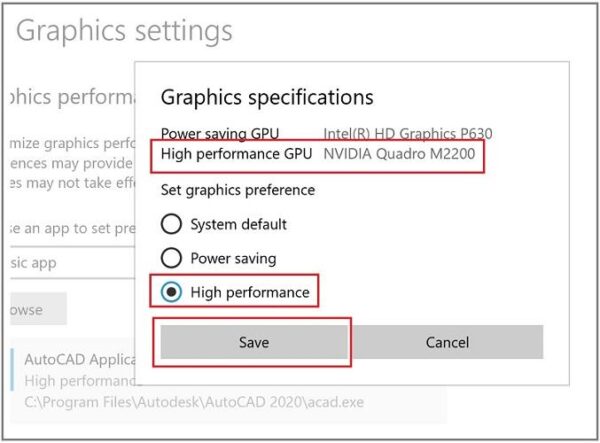
Task: Click the NVIDIA Quadro M2200 text
Action: 399,155
